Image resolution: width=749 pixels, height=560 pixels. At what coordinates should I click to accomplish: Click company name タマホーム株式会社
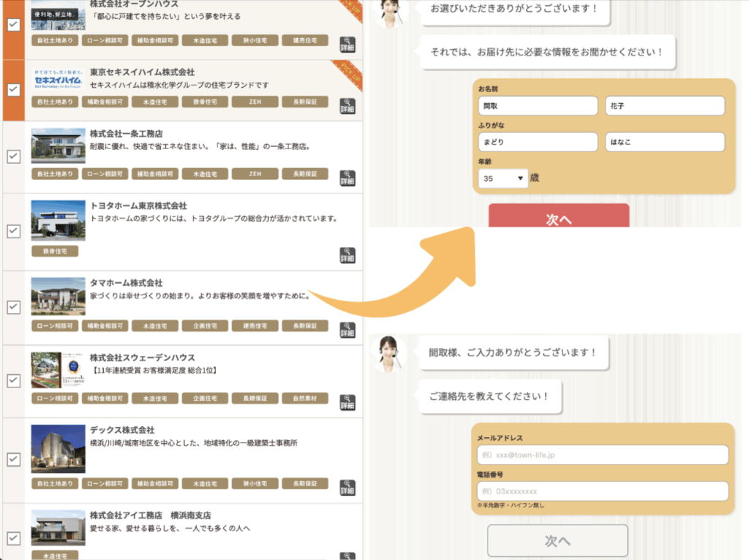coord(126,283)
